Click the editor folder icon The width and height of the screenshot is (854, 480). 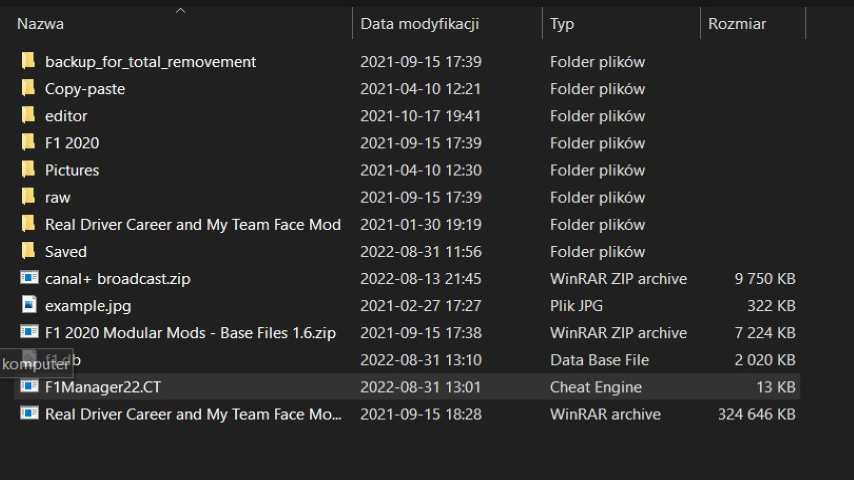[28, 115]
